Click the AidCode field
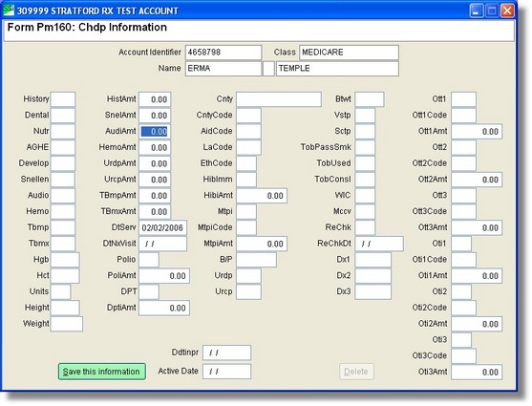This screenshot has height=406, width=532. (x=248, y=131)
